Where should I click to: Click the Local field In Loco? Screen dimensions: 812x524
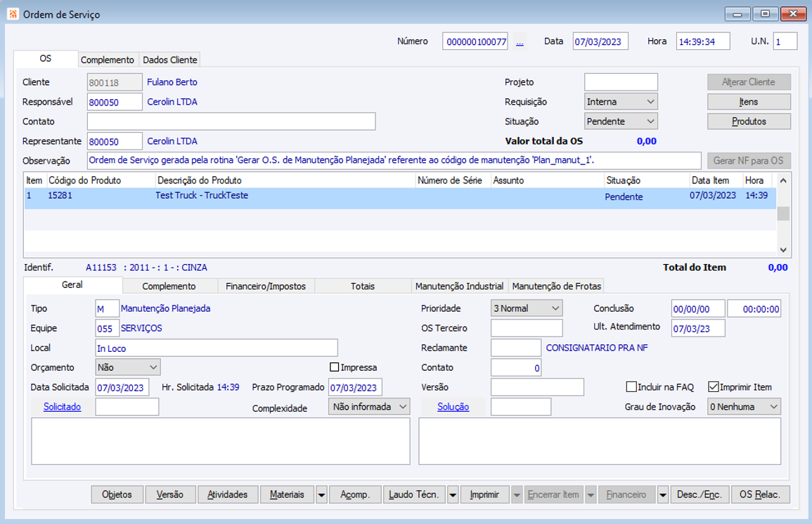click(217, 348)
